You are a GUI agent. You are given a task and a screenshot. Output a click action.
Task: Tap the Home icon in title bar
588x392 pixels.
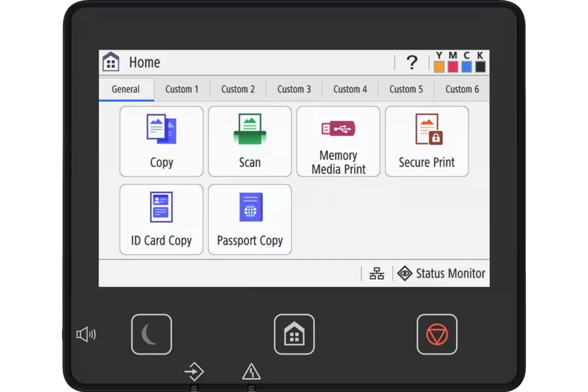tap(111, 63)
